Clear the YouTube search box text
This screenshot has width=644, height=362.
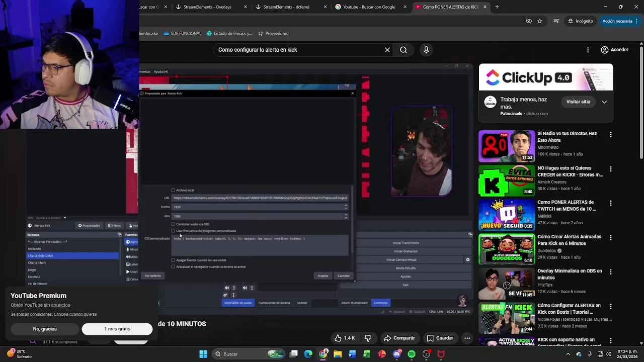click(x=387, y=50)
